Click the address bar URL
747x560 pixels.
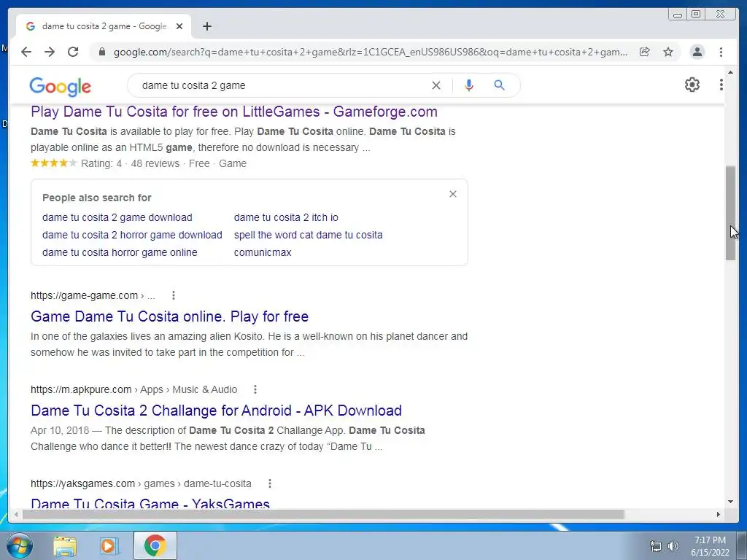(x=370, y=52)
